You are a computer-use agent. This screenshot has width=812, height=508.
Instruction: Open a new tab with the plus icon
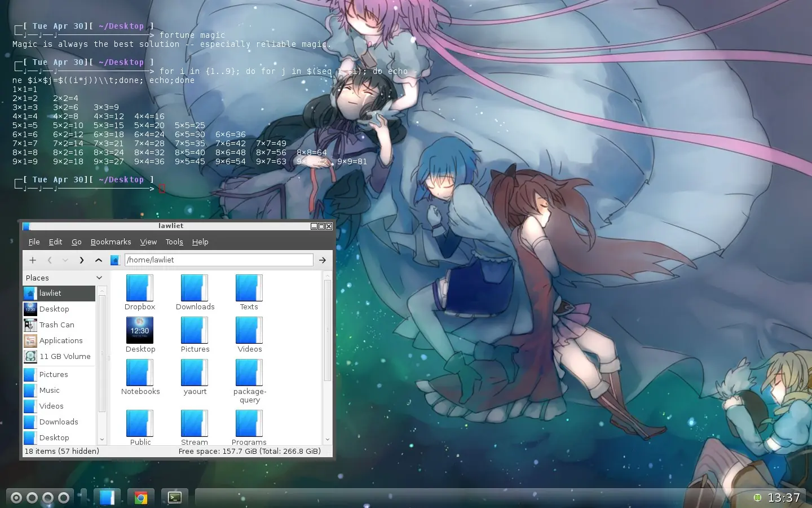coord(32,260)
